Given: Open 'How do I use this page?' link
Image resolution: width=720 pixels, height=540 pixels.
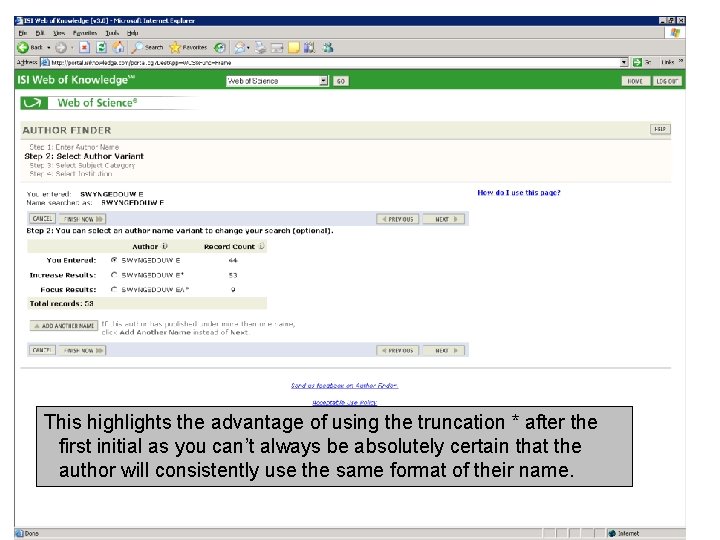Looking at the screenshot, I should click(x=519, y=193).
